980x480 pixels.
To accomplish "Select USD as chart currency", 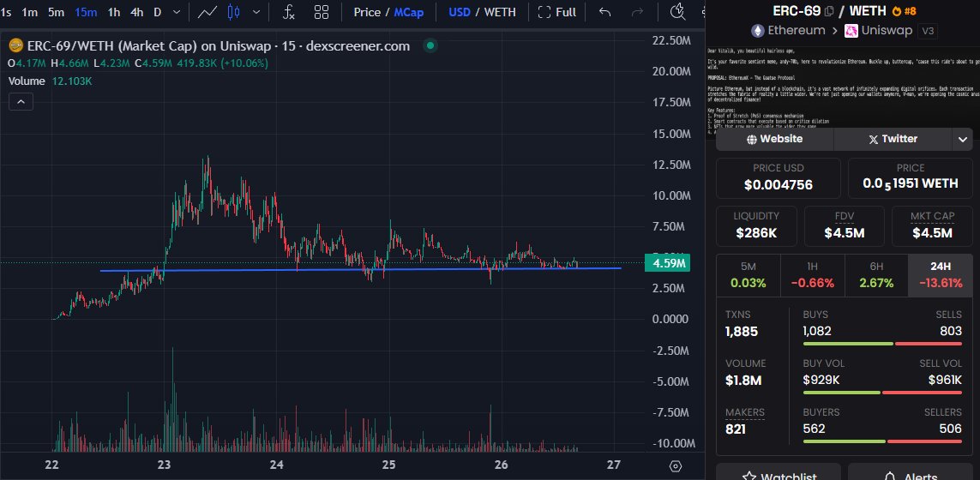I will pyautogui.click(x=460, y=12).
